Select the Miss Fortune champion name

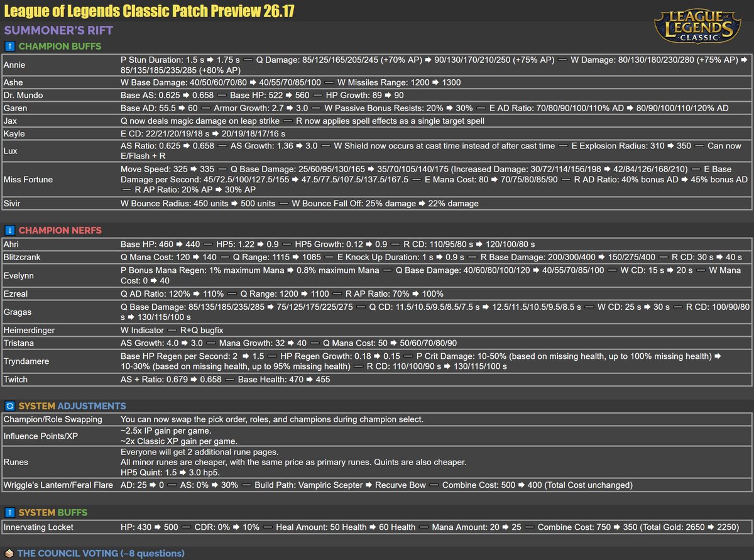point(27,179)
